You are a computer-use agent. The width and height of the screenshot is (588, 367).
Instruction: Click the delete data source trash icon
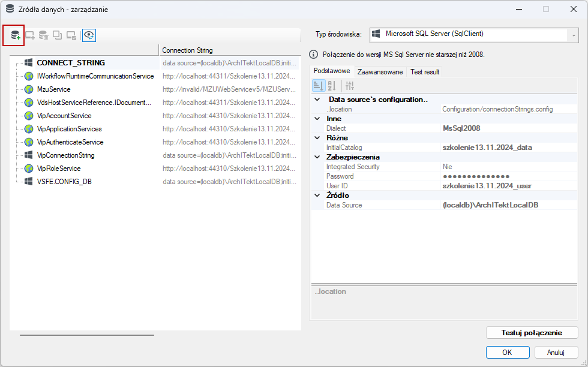click(43, 35)
